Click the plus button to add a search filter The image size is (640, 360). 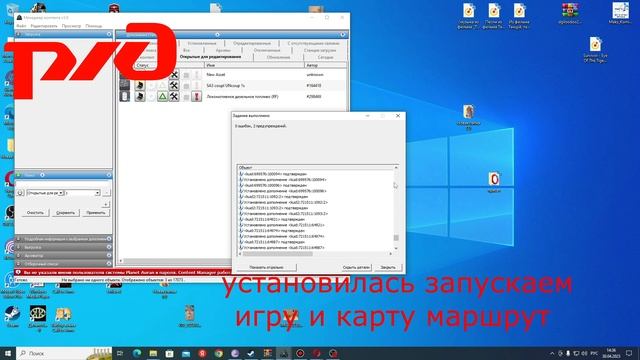tap(106, 204)
